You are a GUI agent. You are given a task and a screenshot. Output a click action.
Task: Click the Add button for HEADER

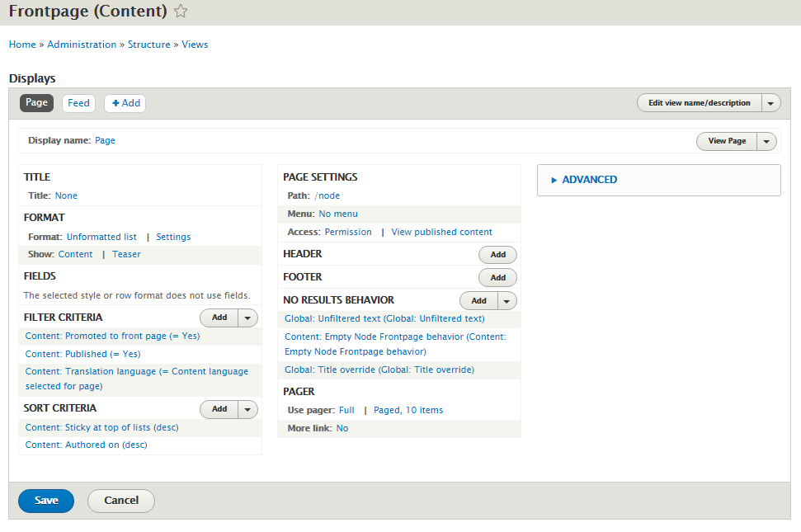497,255
